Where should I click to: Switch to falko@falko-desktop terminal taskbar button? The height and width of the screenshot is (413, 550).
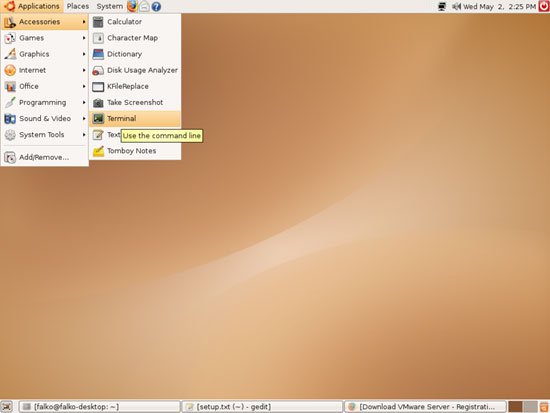pyautogui.click(x=100, y=407)
